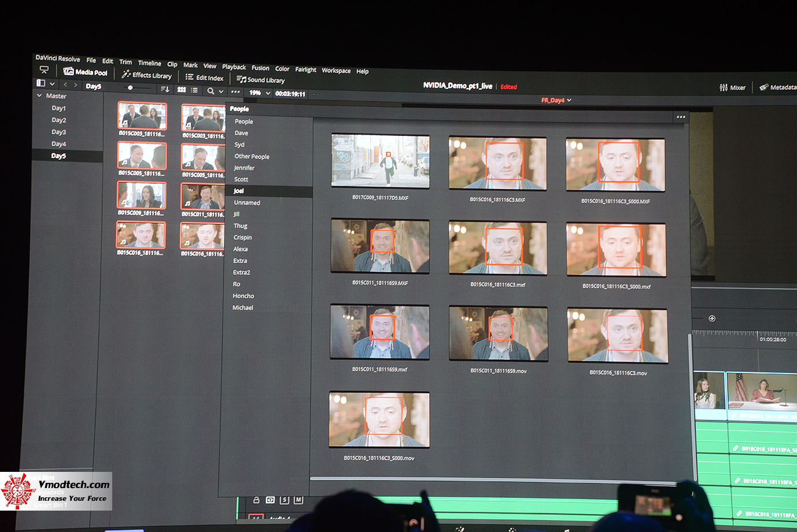Go forward to next bin
Screen dimensions: 797x532
(75, 85)
